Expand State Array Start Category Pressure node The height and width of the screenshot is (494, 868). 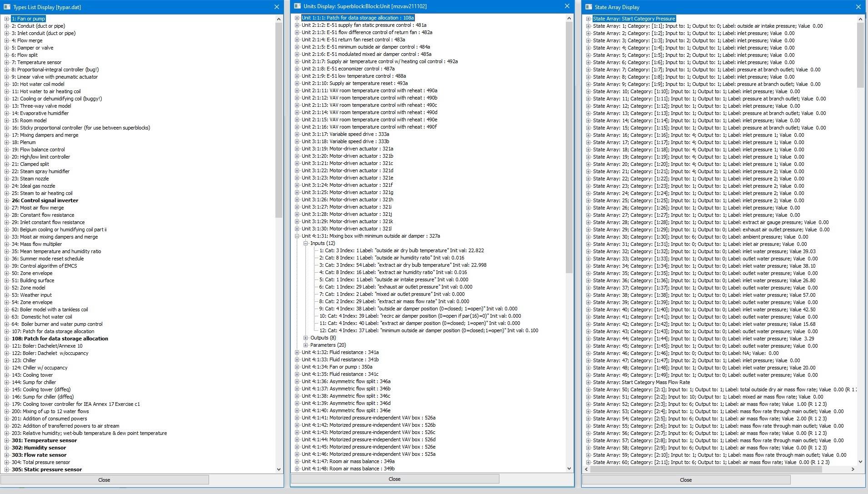point(589,19)
